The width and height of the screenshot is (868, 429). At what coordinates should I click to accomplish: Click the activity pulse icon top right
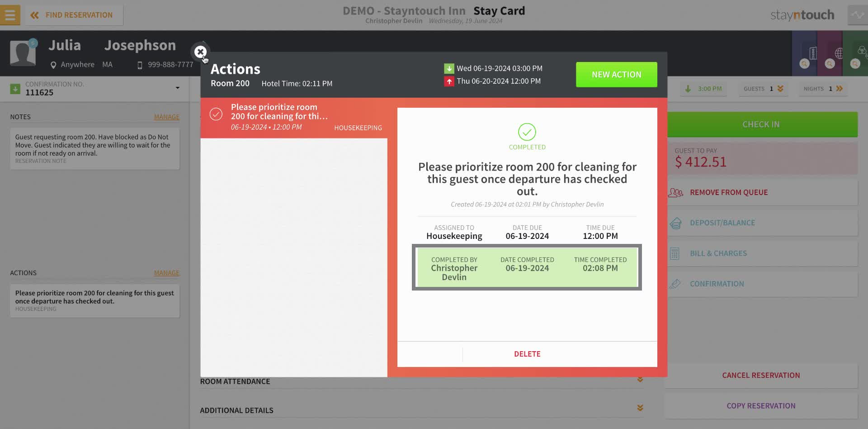coord(858,15)
